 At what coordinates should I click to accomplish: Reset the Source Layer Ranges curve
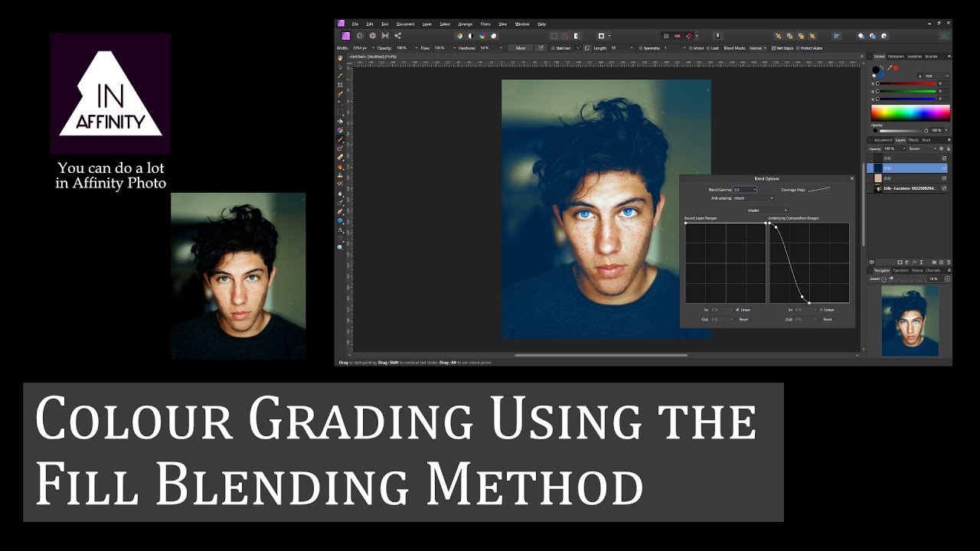[x=743, y=319]
